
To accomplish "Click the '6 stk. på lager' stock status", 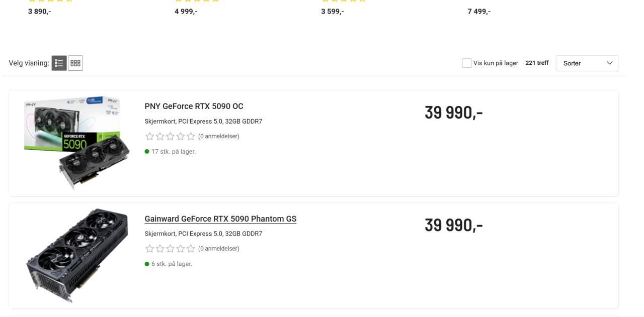I will pyautogui.click(x=172, y=264).
